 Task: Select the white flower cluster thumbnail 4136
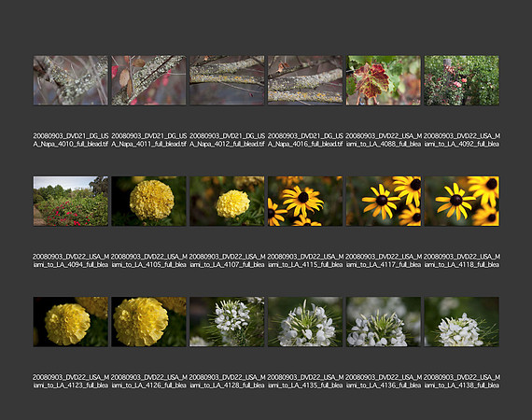tap(384, 322)
